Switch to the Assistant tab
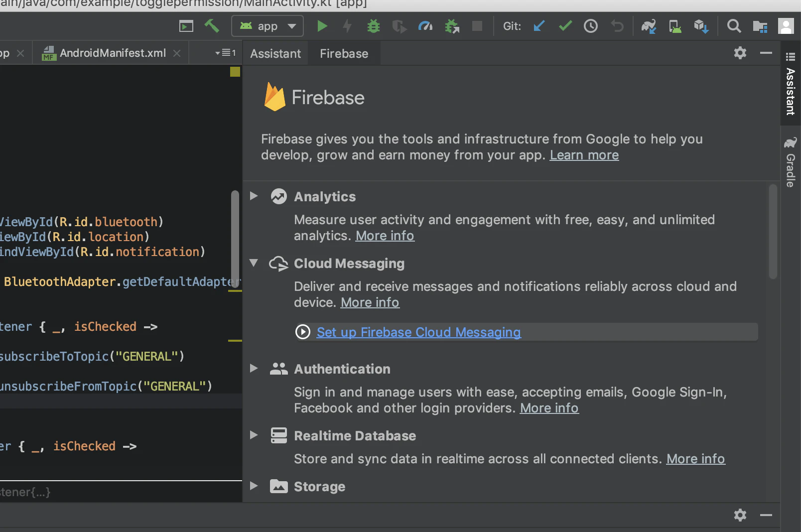The width and height of the screenshot is (801, 532). point(275,53)
